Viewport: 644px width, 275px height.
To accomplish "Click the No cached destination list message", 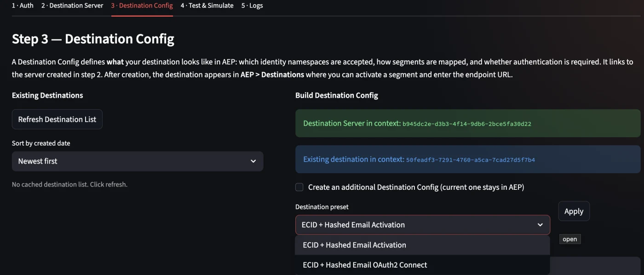I will [x=69, y=184].
